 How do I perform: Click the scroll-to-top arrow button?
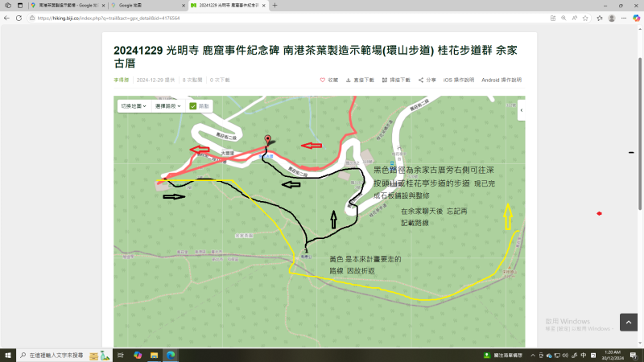[x=629, y=323]
